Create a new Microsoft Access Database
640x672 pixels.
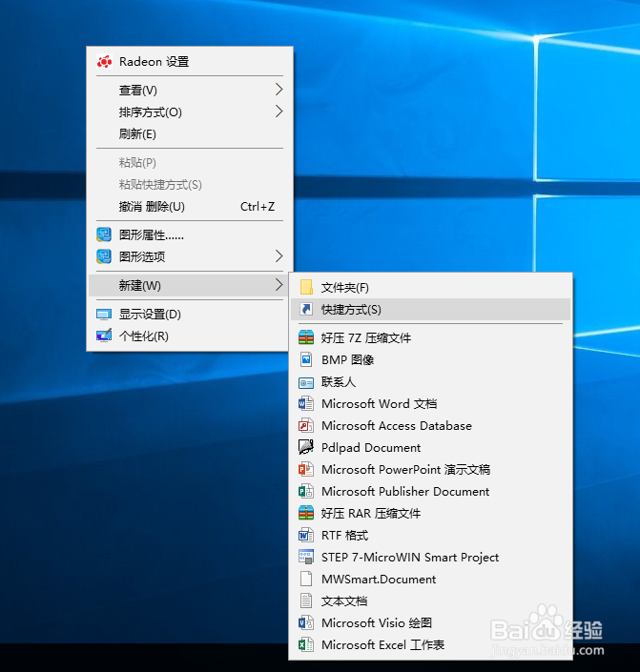click(431, 425)
